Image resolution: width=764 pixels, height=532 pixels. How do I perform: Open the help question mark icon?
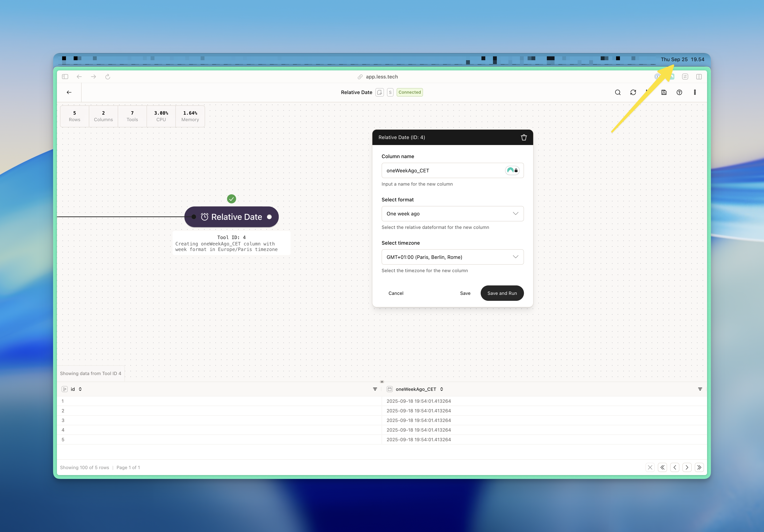tap(679, 93)
